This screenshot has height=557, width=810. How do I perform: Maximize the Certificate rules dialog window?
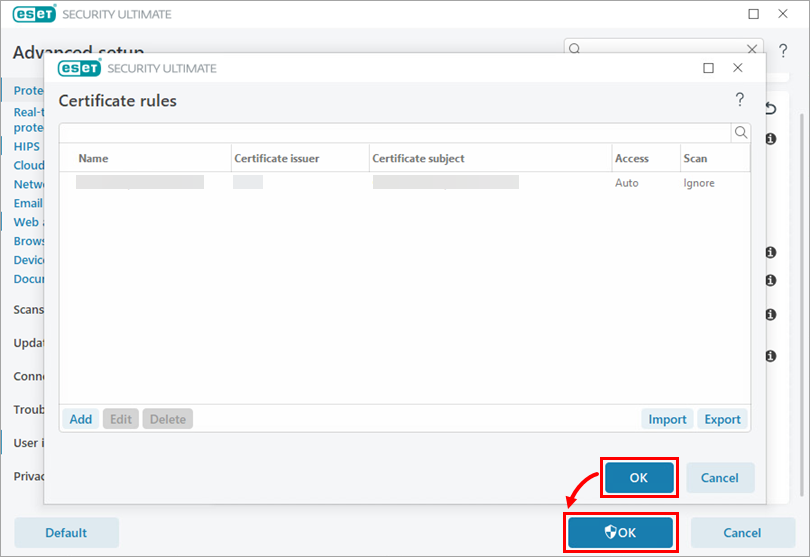[708, 68]
